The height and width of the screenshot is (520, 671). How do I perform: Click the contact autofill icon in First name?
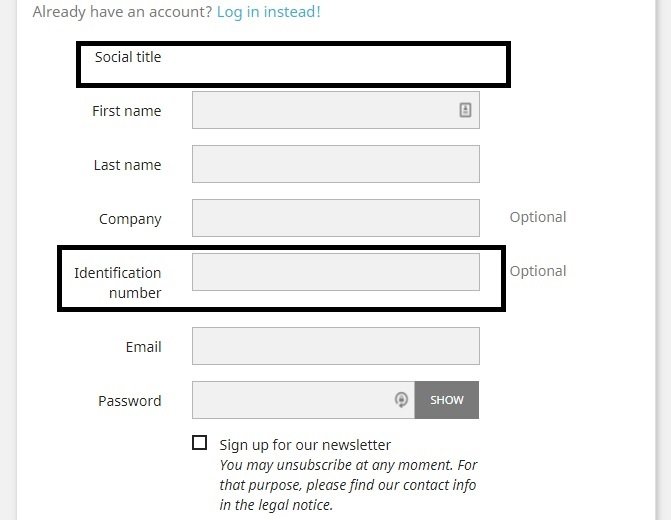[465, 110]
